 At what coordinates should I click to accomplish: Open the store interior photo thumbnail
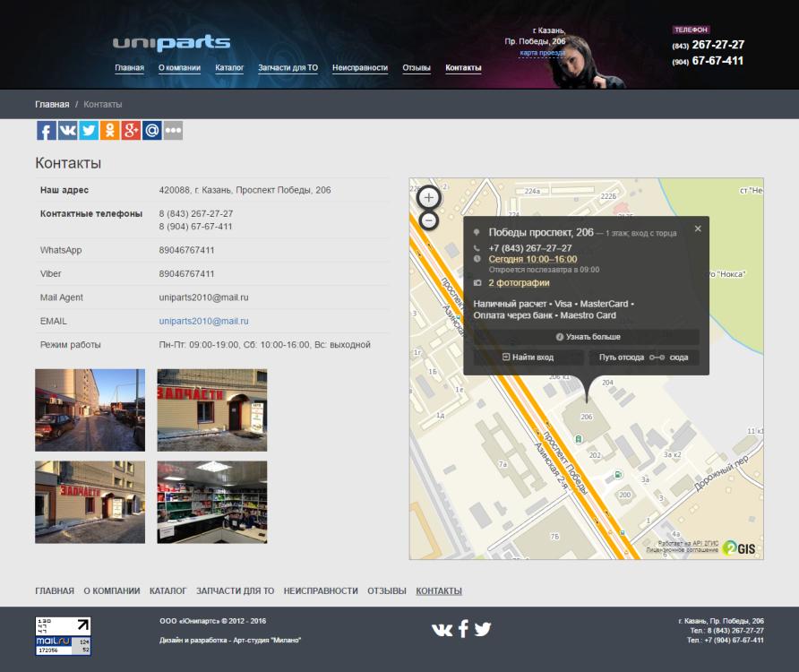[211, 502]
